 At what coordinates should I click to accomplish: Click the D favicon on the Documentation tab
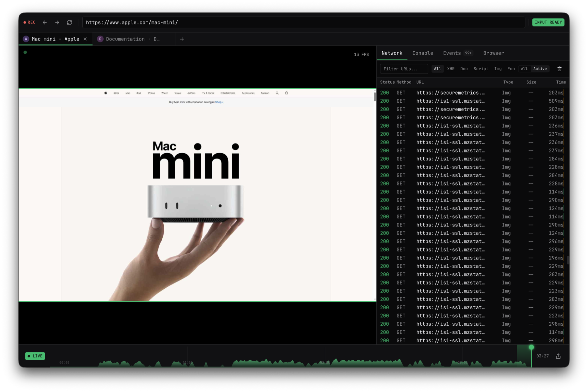[100, 39]
